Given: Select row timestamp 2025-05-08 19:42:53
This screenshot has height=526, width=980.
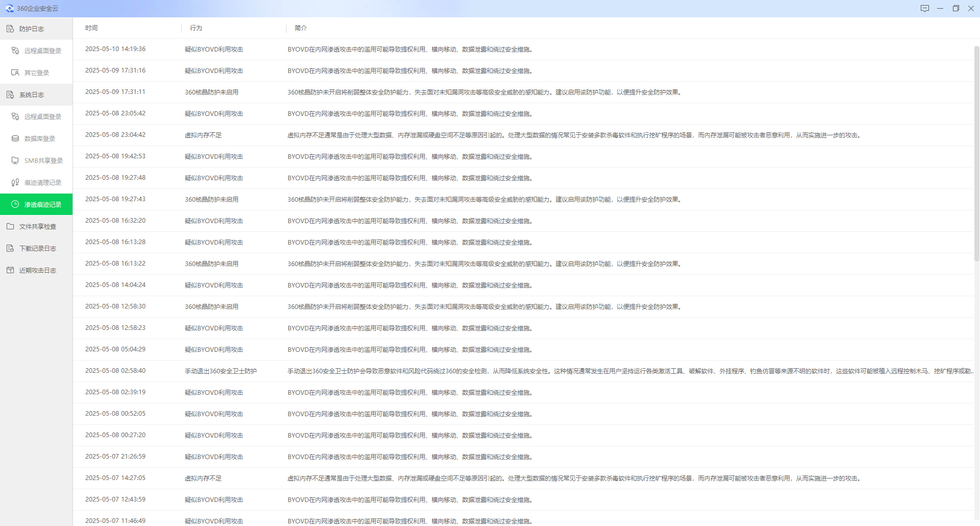Looking at the screenshot, I should (x=115, y=156).
